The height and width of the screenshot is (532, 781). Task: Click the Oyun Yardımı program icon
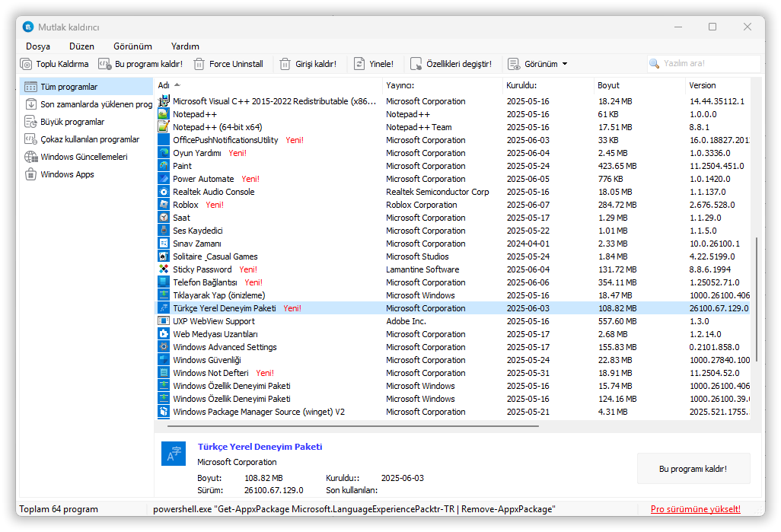coord(164,152)
